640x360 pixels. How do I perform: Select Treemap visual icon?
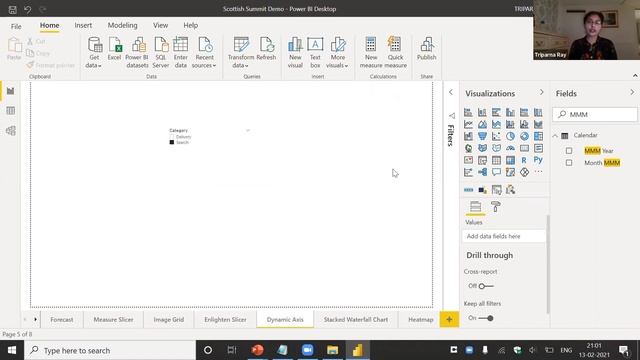click(x=538, y=136)
